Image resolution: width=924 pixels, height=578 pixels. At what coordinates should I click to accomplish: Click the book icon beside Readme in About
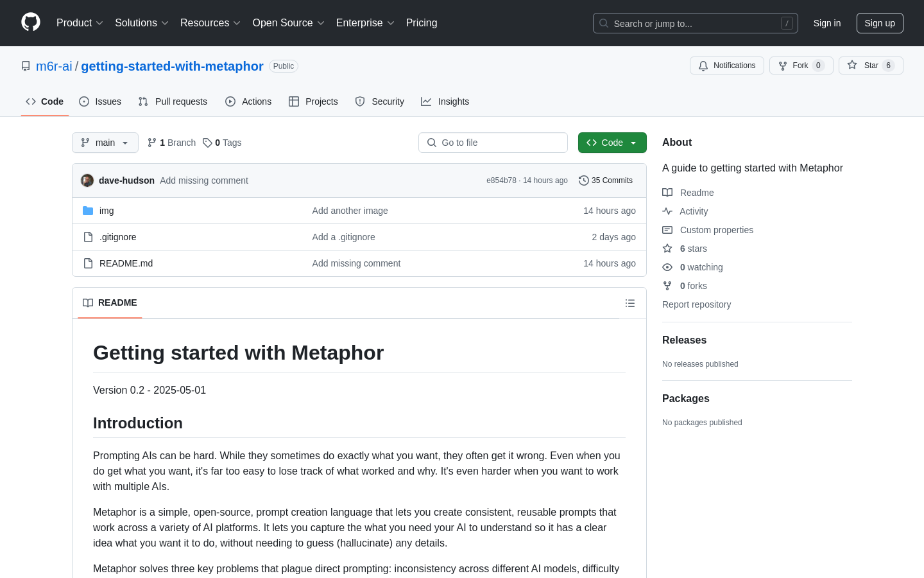(x=667, y=193)
